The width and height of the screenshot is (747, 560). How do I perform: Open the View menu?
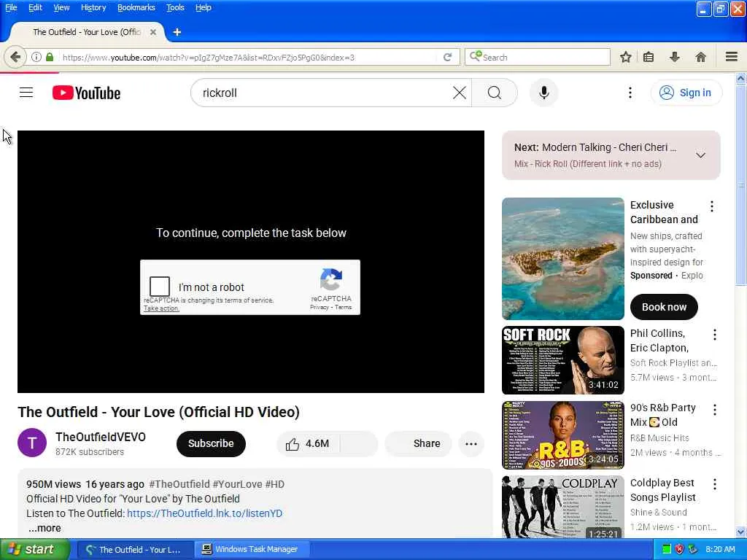tap(61, 7)
